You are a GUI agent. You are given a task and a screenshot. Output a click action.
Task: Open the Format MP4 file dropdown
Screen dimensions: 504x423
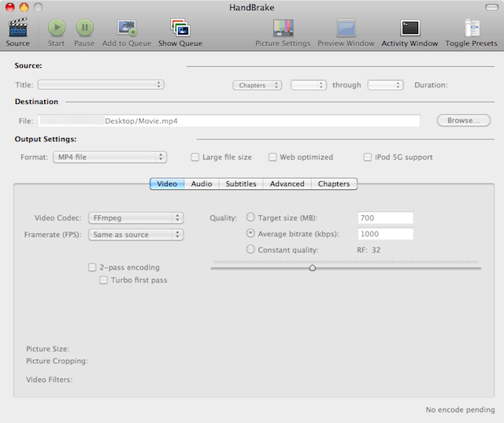(x=109, y=158)
